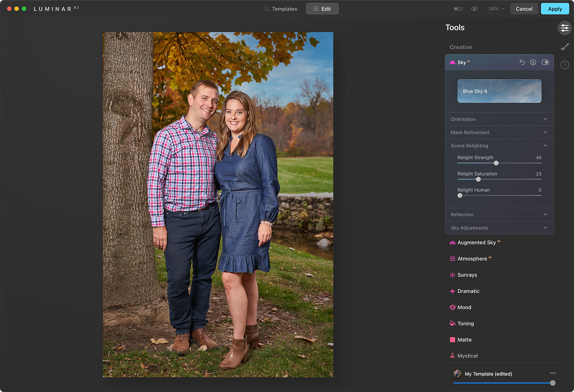Screen dimensions: 574x392
Task: Open the Atmosphere AI tool
Action: coord(472,259)
